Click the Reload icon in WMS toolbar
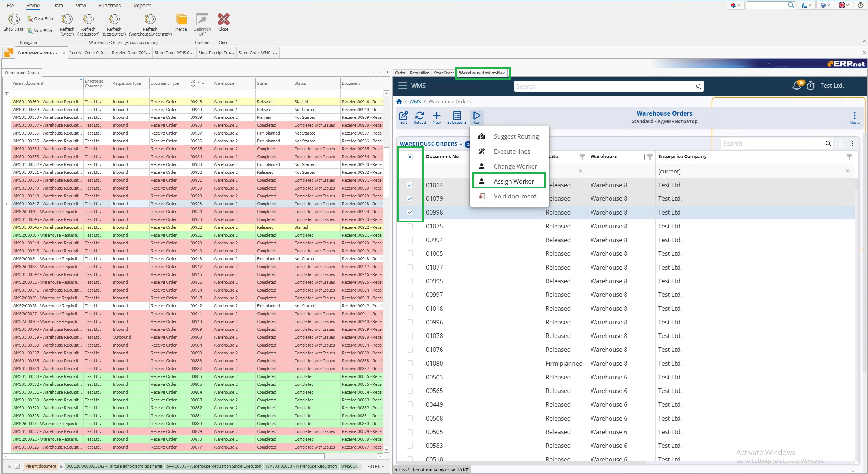 pos(420,117)
